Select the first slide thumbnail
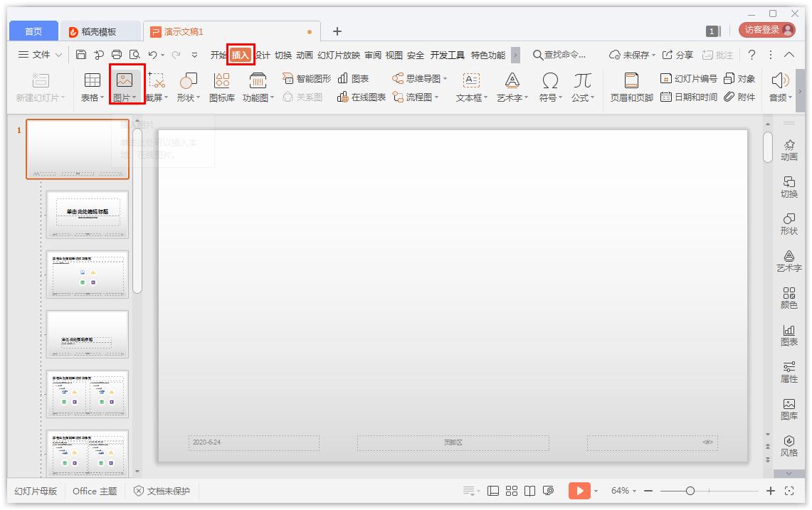 point(77,149)
